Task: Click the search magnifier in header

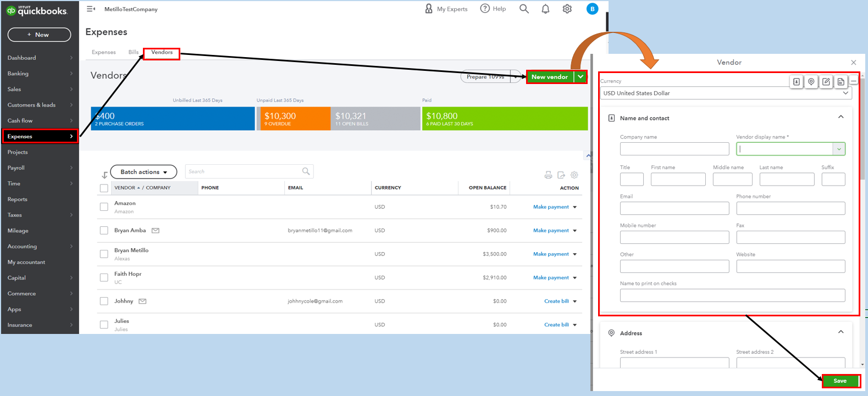Action: 524,9
